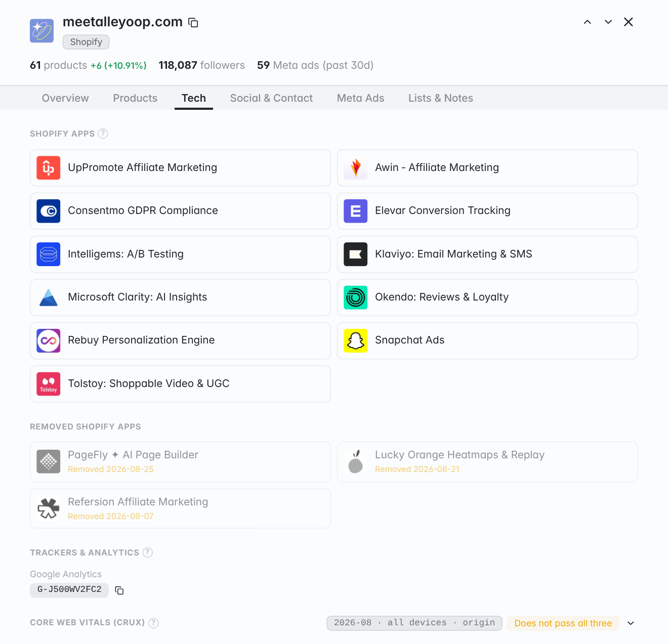Open the Social & Contact tab
This screenshot has width=668, height=644.
pos(271,98)
